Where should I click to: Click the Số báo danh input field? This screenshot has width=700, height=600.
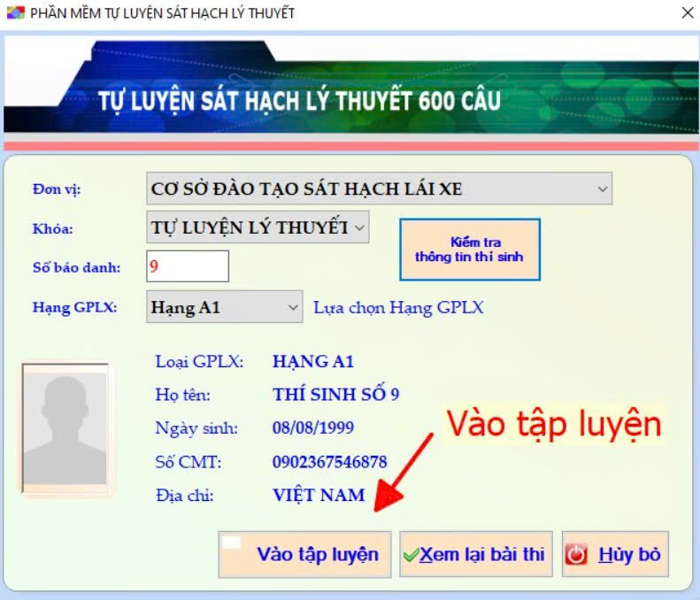(188, 266)
